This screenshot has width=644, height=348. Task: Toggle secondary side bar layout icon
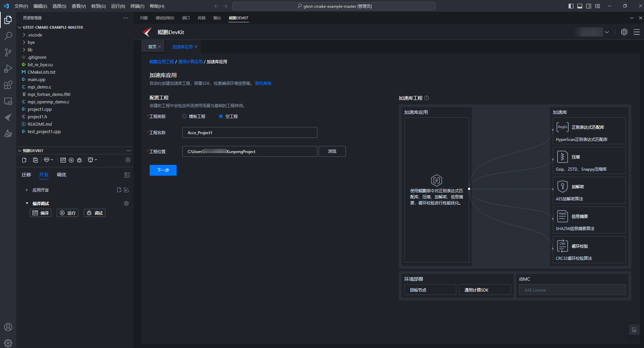tap(589, 6)
